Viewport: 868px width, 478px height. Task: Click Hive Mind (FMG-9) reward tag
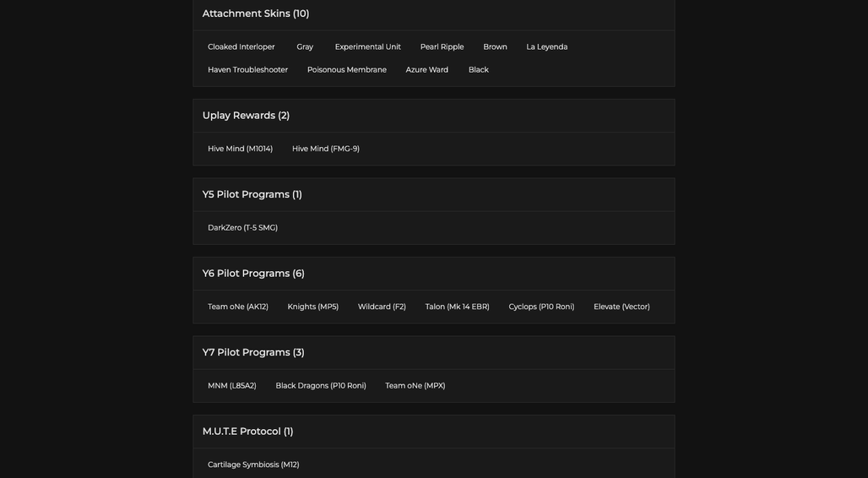pyautogui.click(x=326, y=149)
